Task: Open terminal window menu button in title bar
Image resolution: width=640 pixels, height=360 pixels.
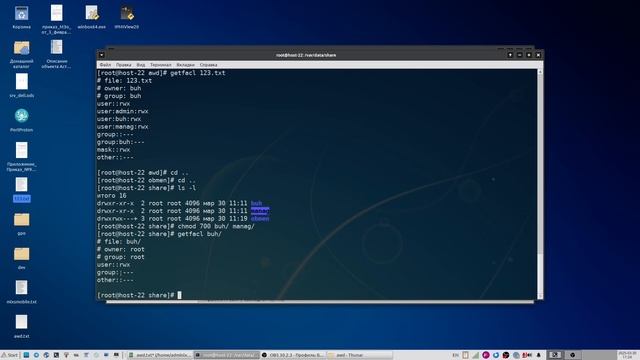Action: pyautogui.click(x=101, y=55)
